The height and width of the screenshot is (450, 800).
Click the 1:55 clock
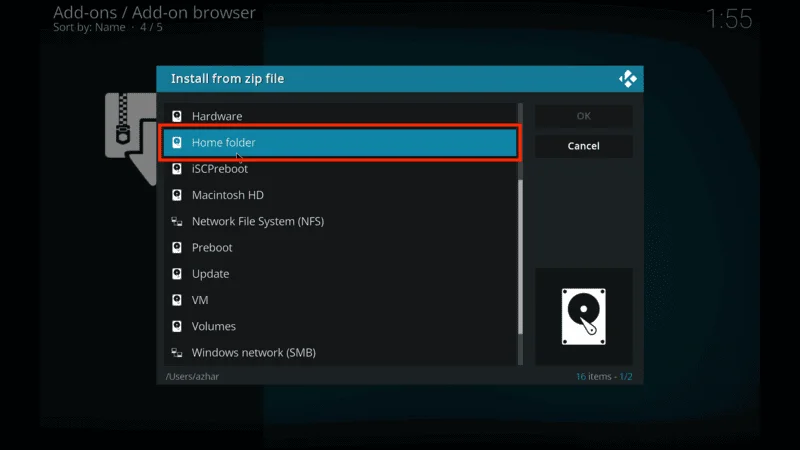[x=729, y=19]
